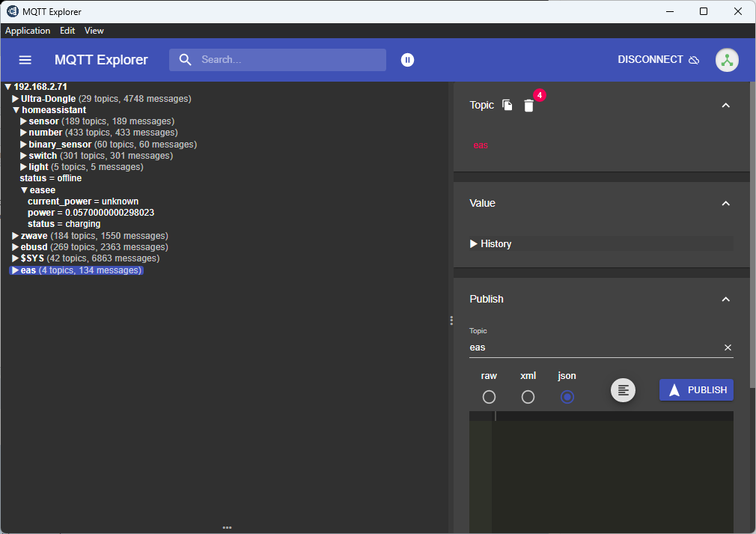Pause topic updates with pause button
This screenshot has height=534, width=756.
coord(407,60)
